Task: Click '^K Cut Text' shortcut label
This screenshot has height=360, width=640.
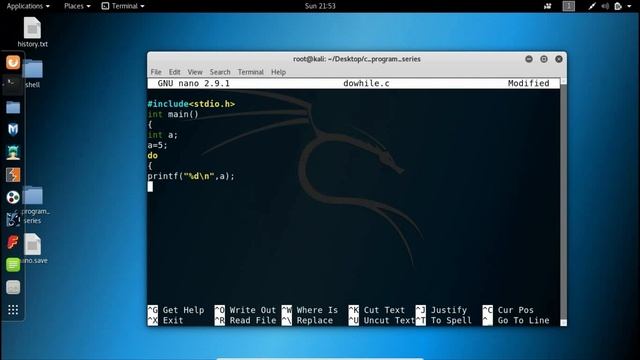Action: 377,310
